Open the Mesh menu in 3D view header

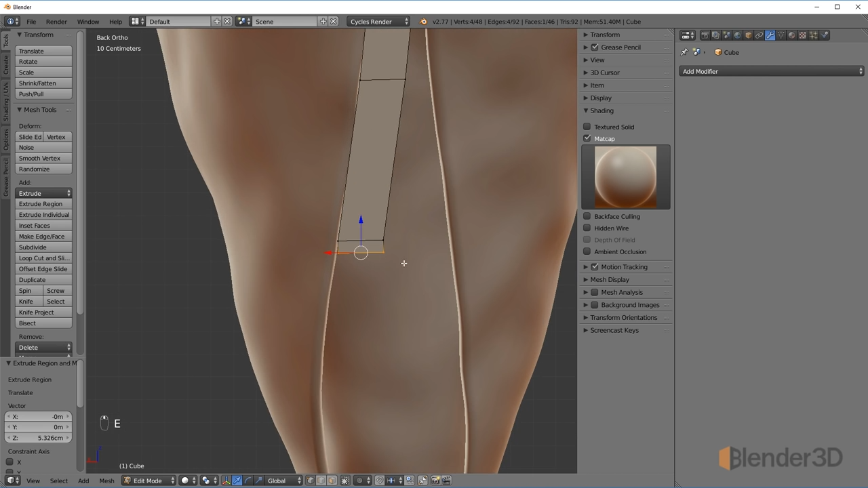(106, 481)
